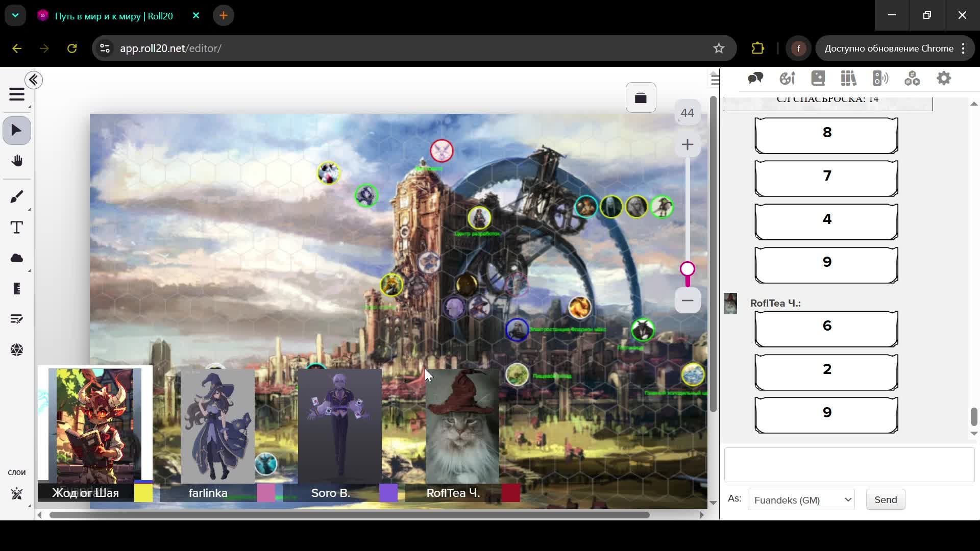Collapse the left toolbar with chevron

[x=34, y=80]
